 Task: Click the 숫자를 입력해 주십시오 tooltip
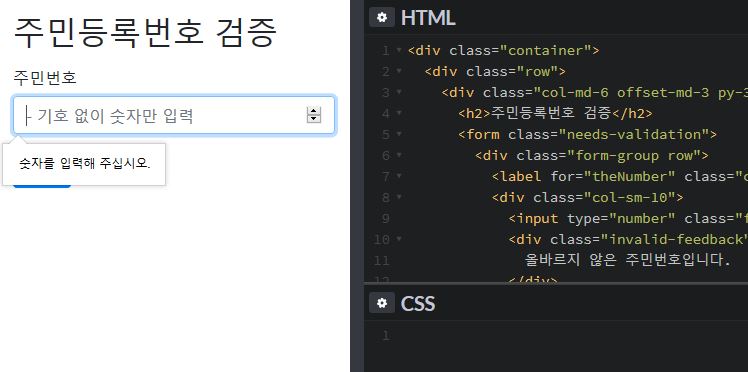[84, 164]
